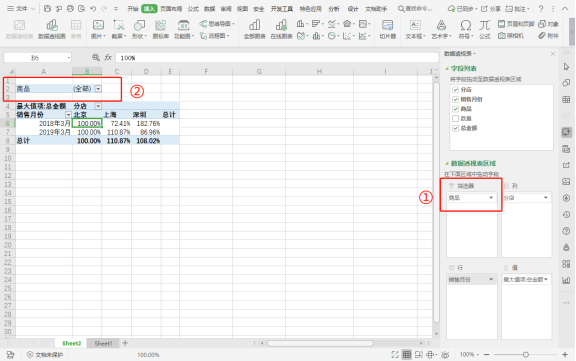
Task: Open the 数据透视图 (pivot chart) tool
Action: 52,29
